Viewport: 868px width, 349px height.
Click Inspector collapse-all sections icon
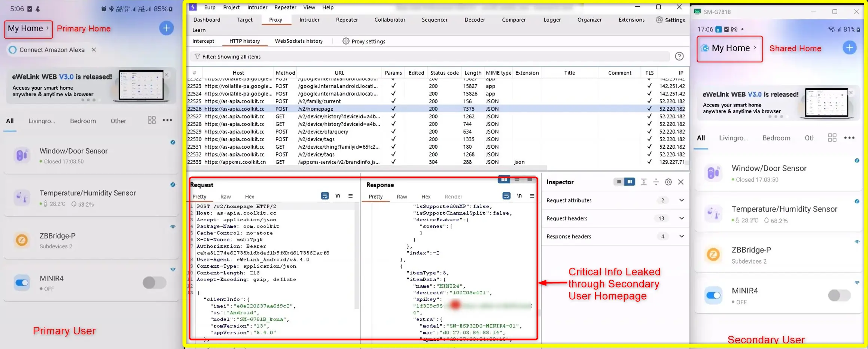[x=656, y=182]
